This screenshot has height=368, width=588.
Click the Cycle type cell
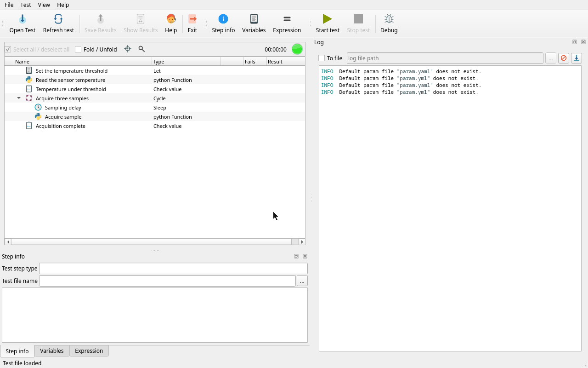click(159, 98)
